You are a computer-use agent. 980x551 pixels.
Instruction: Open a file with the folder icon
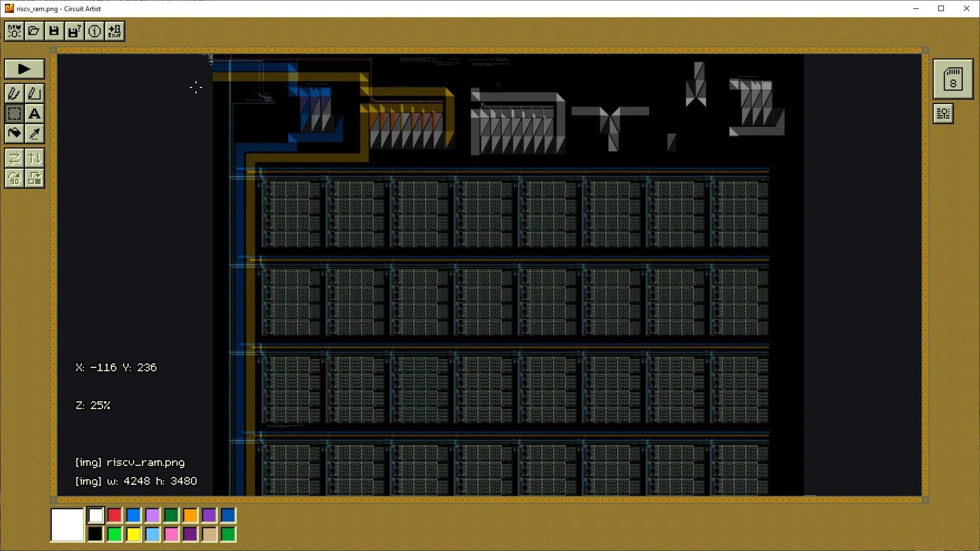point(34,31)
